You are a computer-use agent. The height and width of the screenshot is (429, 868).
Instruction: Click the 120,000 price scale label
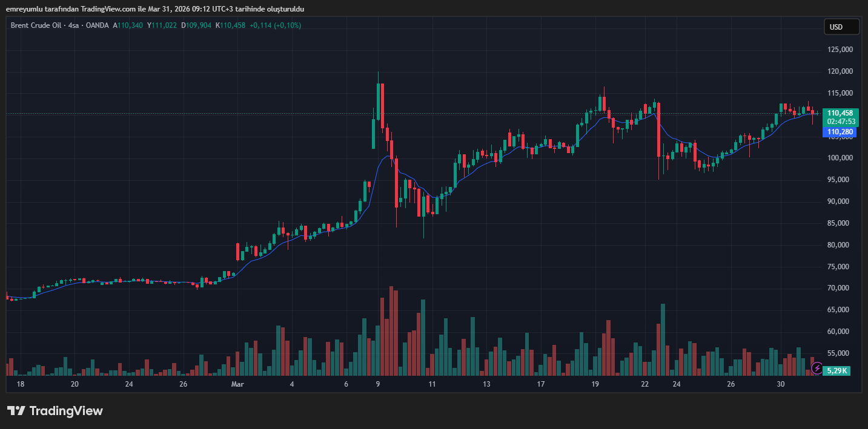coord(840,71)
